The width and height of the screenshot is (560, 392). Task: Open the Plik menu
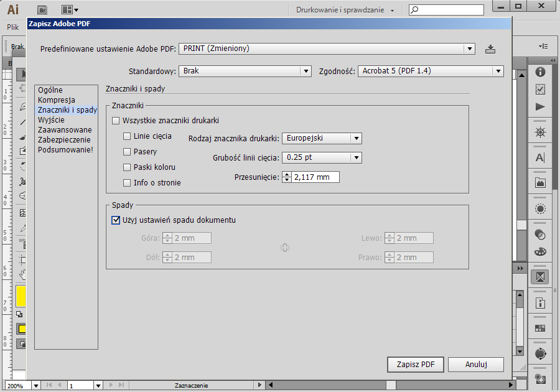click(13, 27)
